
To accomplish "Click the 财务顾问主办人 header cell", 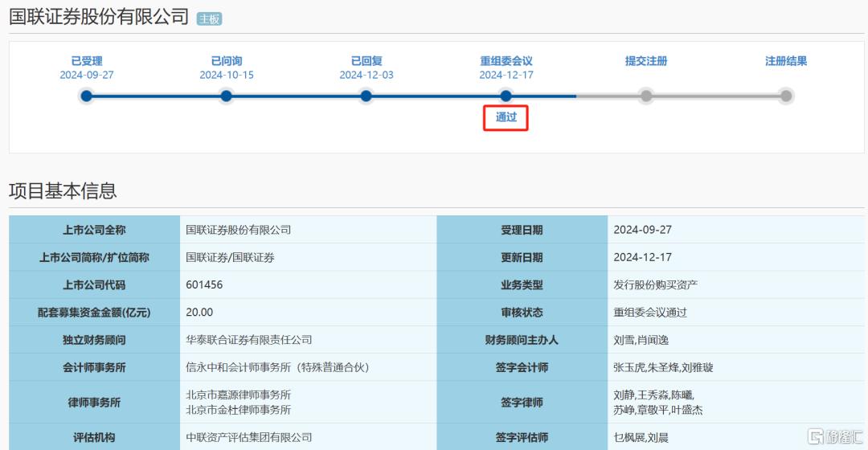I will click(x=522, y=340).
